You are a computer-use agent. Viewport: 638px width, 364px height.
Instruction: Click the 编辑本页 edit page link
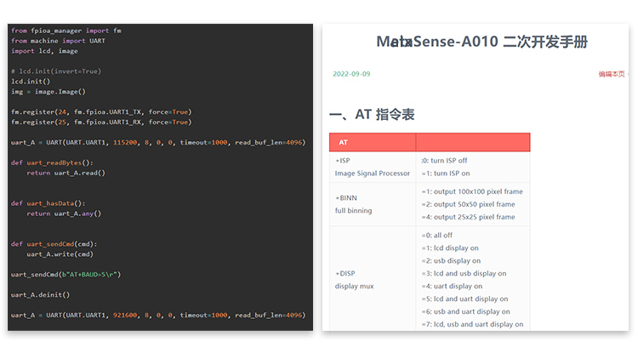click(611, 74)
